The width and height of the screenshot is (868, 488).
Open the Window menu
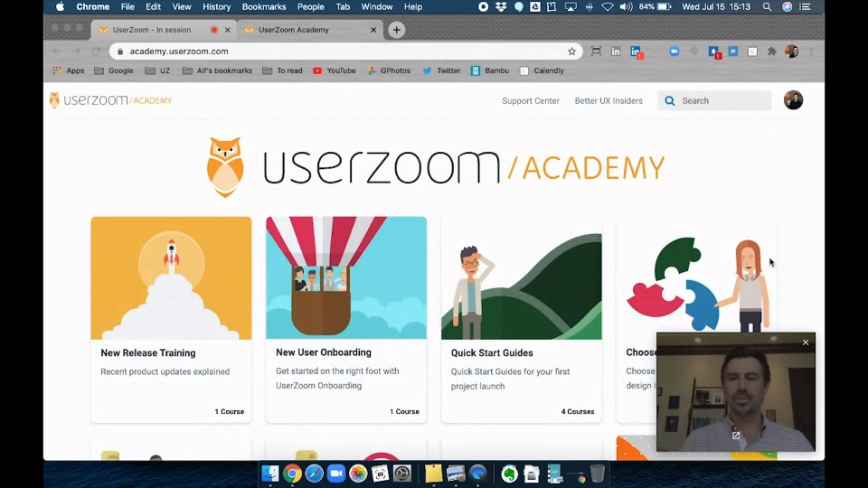(x=376, y=6)
